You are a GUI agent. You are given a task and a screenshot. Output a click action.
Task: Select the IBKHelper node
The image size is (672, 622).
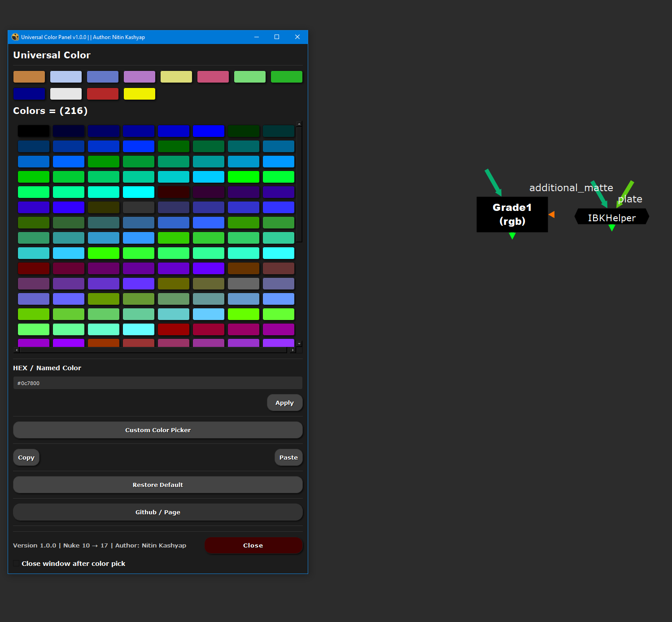(x=611, y=218)
